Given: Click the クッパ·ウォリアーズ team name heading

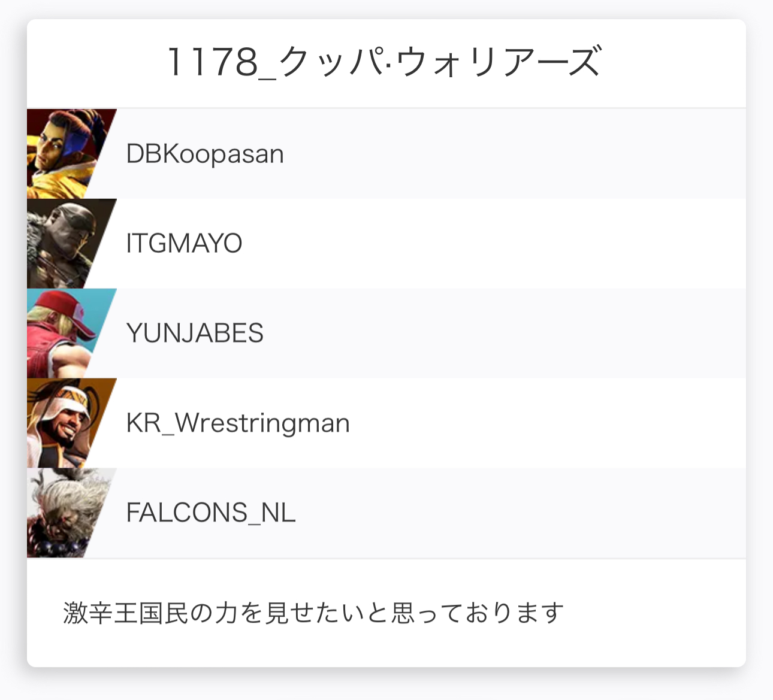Looking at the screenshot, I should [440, 62].
